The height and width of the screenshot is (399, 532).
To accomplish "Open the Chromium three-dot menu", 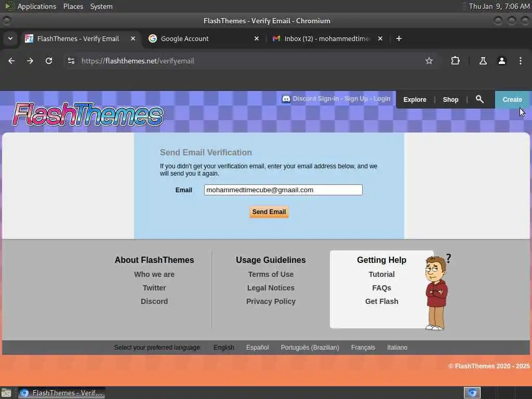I will [x=521, y=61].
